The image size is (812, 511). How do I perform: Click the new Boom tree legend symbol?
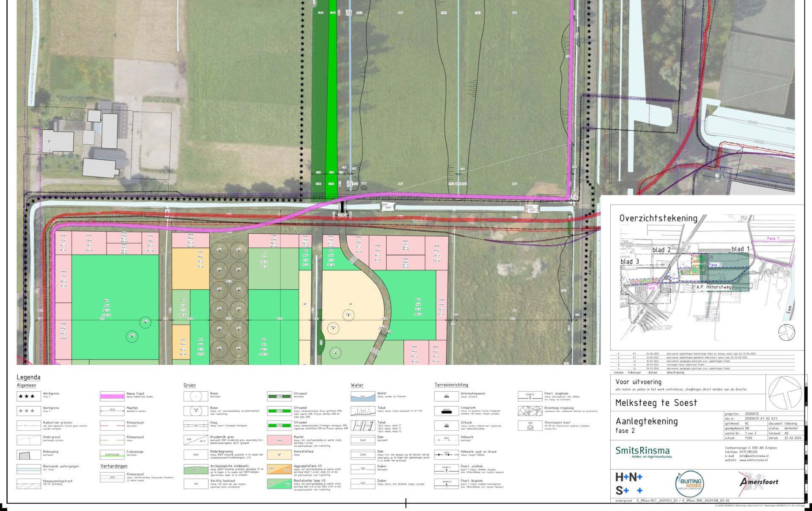[x=195, y=411]
